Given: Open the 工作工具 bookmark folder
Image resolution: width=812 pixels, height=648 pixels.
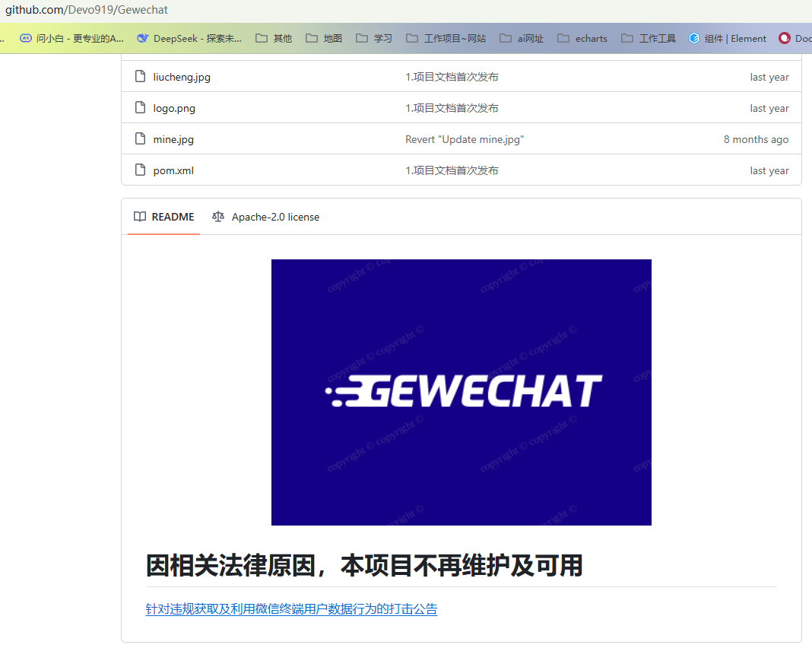Looking at the screenshot, I should tap(649, 38).
